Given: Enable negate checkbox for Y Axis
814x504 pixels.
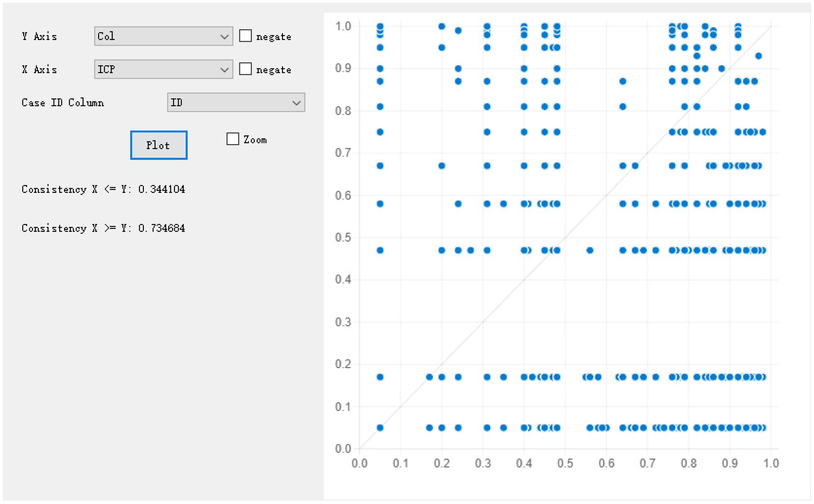Looking at the screenshot, I should coord(245,36).
